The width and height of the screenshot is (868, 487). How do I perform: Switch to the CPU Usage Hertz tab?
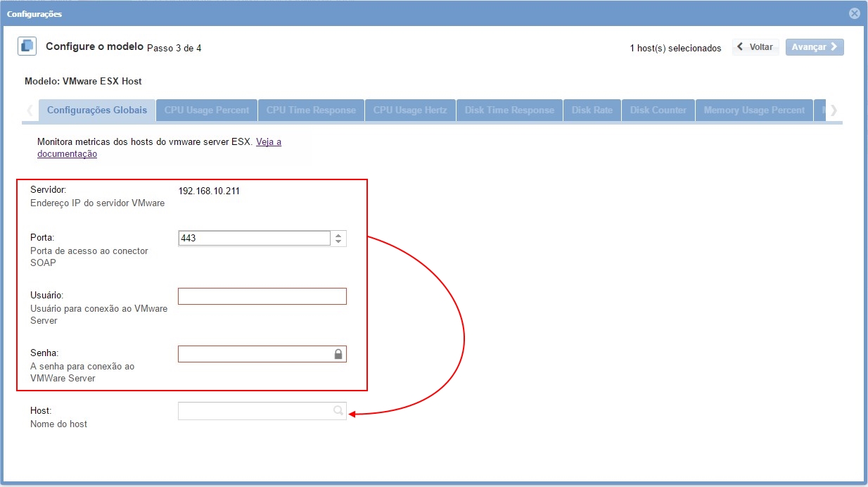(x=410, y=110)
